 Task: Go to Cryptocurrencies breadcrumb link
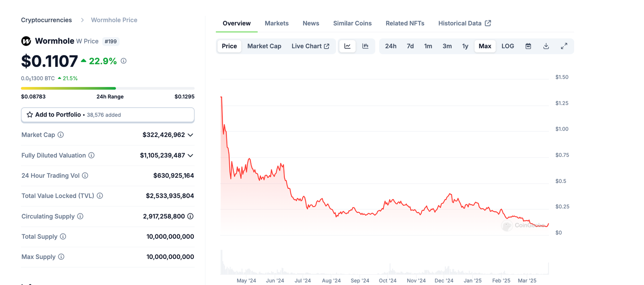(x=46, y=20)
